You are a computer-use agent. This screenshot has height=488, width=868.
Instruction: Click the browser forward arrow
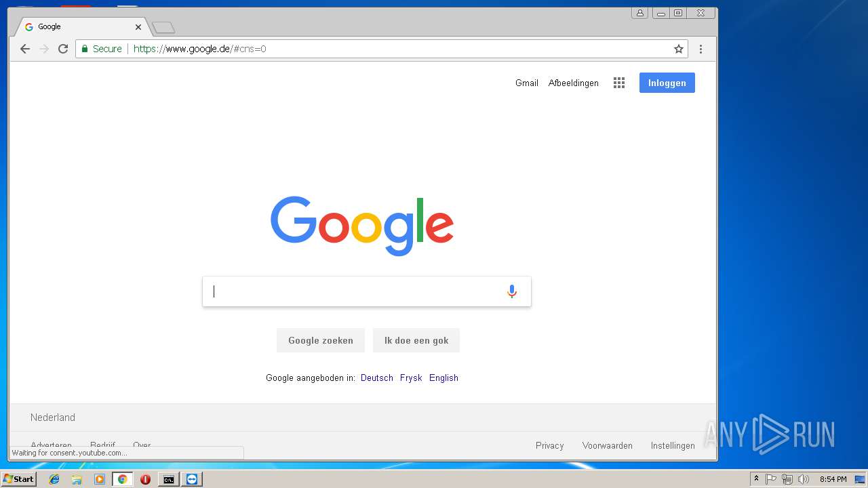click(44, 49)
